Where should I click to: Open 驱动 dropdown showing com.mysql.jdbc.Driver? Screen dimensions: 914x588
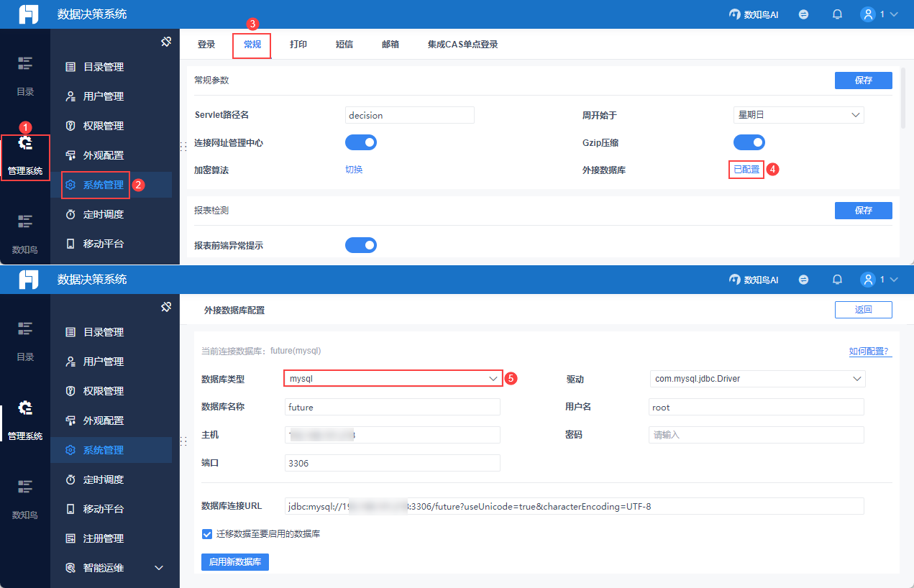[757, 378]
